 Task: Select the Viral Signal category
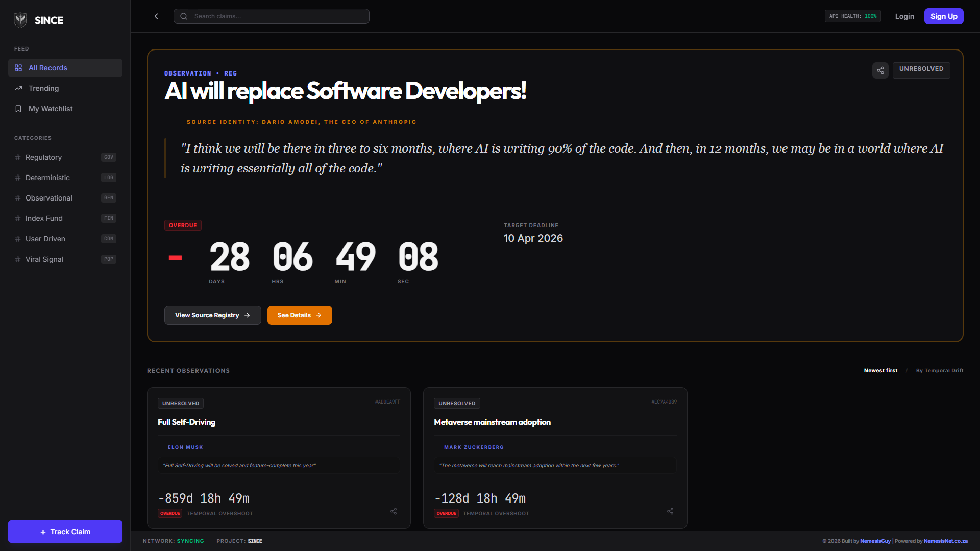click(65, 259)
